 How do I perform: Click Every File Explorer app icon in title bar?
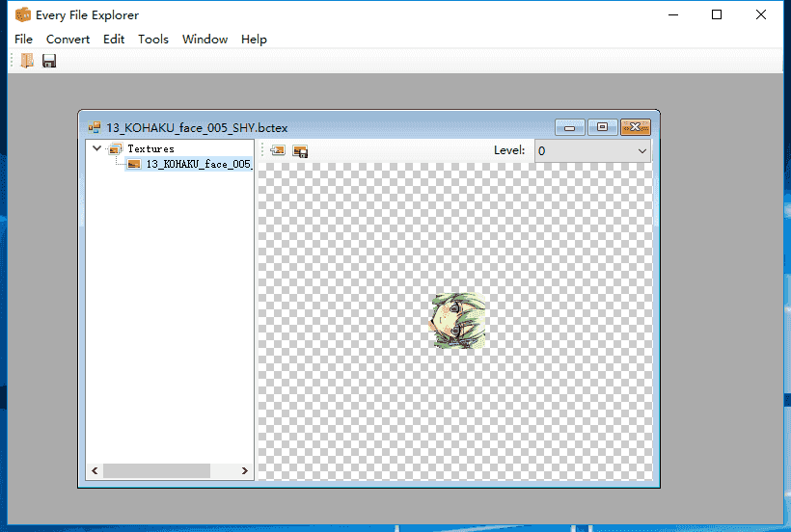pyautogui.click(x=23, y=15)
